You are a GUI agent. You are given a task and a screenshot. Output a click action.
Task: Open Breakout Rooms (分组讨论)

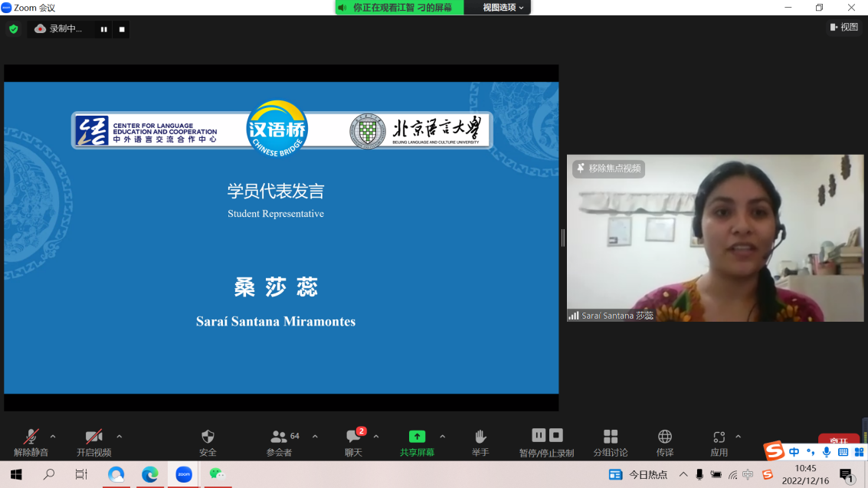click(x=611, y=437)
